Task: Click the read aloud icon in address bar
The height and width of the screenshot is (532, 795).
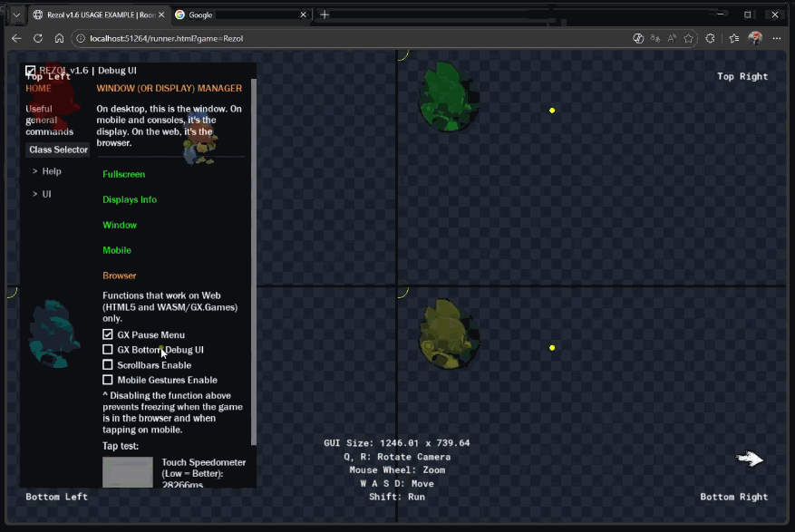Action: pos(672,38)
